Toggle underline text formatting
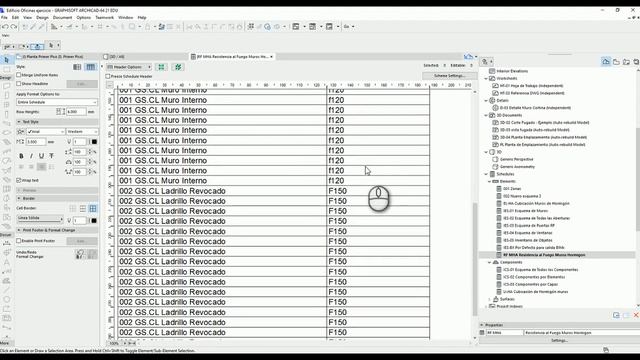The image size is (640, 360). (x=41, y=156)
